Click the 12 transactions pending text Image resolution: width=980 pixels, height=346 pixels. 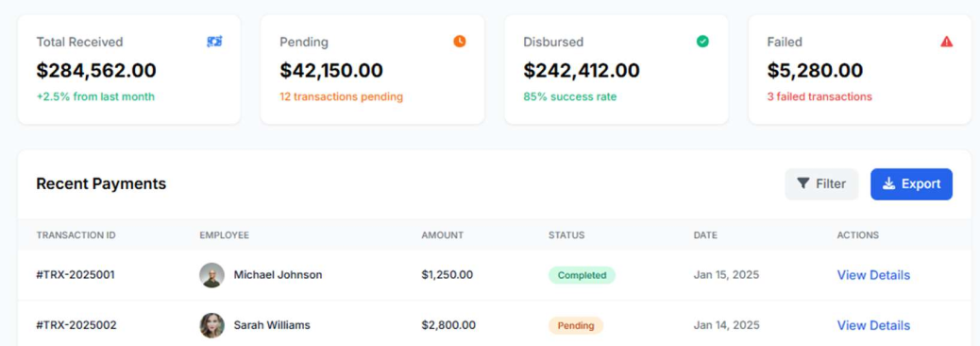pyautogui.click(x=341, y=97)
